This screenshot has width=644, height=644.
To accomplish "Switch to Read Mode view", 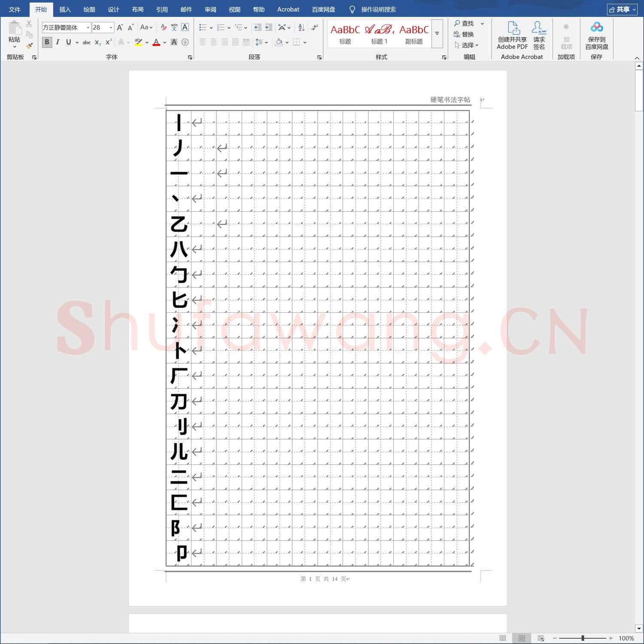I will (503, 638).
